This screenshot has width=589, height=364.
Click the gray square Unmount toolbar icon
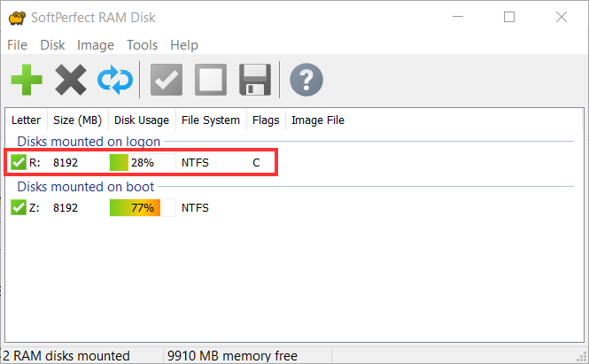point(211,80)
